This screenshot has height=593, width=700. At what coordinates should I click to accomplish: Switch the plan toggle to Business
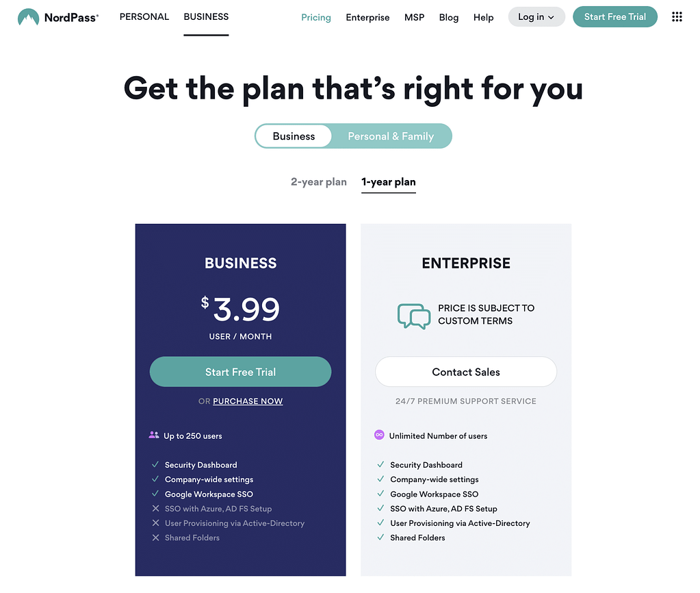point(294,136)
